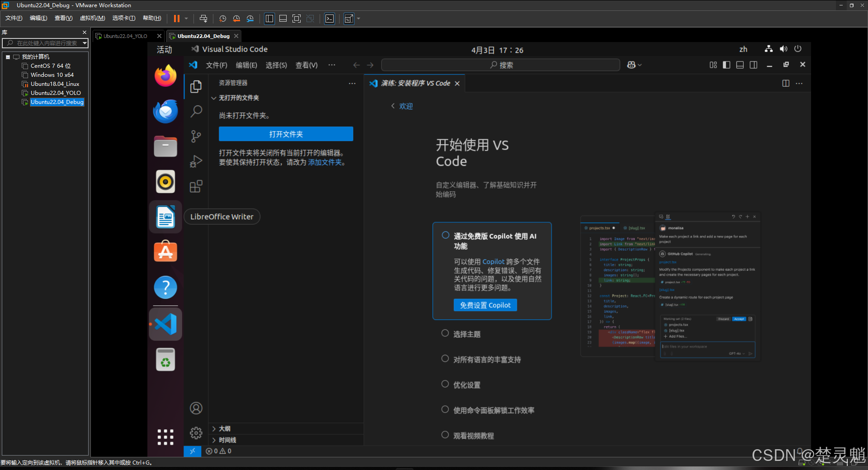This screenshot has width=868, height=470.
Task: Open Rhythmbox from the dock
Action: pos(165,182)
